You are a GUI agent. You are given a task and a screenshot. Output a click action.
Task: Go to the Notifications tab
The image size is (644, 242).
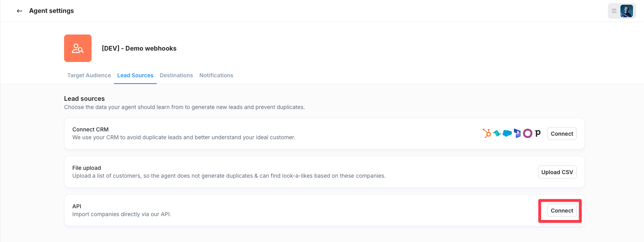[216, 75]
